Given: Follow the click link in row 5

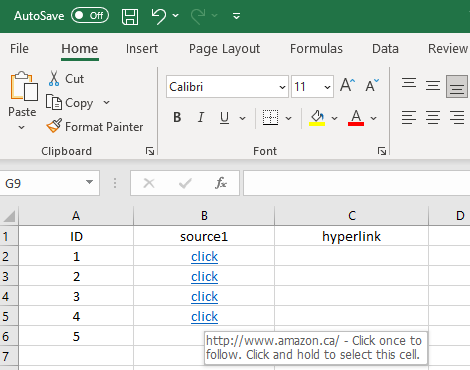Looking at the screenshot, I should click(x=204, y=317).
